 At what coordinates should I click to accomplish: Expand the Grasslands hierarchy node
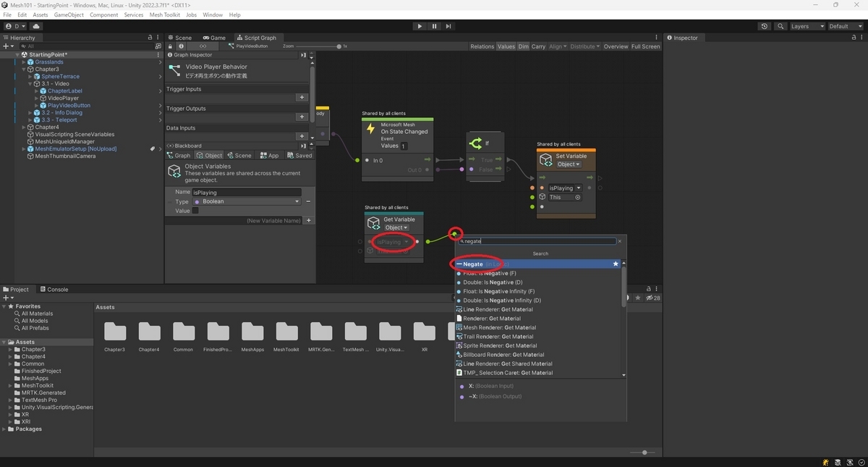point(24,62)
